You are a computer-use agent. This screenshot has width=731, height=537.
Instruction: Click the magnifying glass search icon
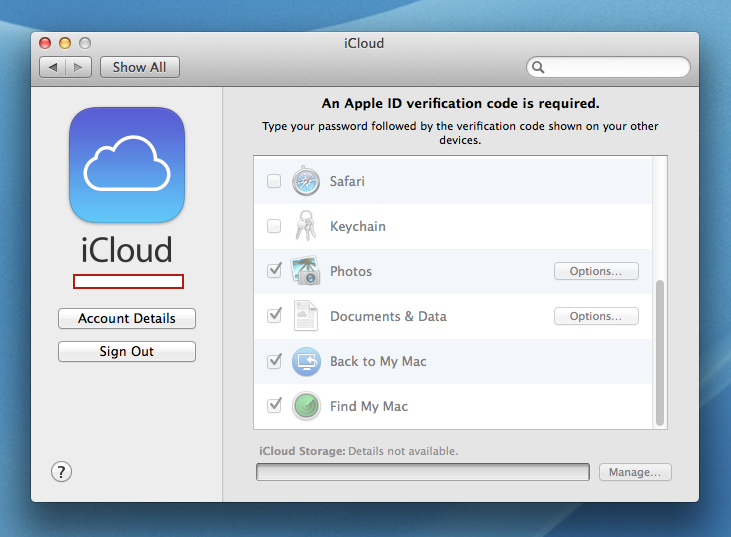538,67
